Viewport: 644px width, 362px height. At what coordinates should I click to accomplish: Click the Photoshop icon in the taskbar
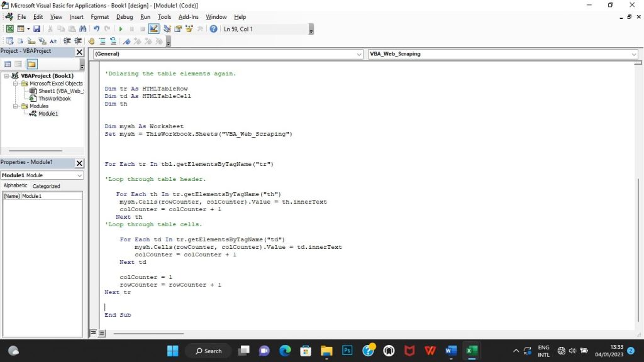(x=347, y=351)
